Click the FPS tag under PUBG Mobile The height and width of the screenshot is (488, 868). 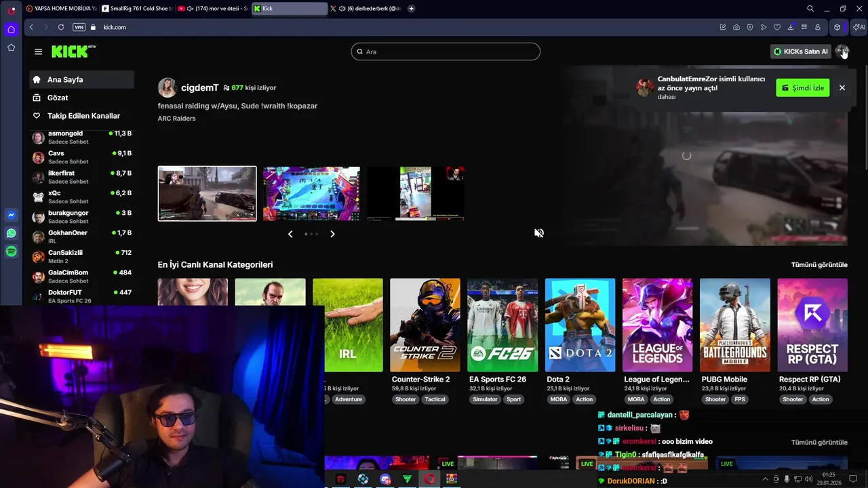coord(740,399)
